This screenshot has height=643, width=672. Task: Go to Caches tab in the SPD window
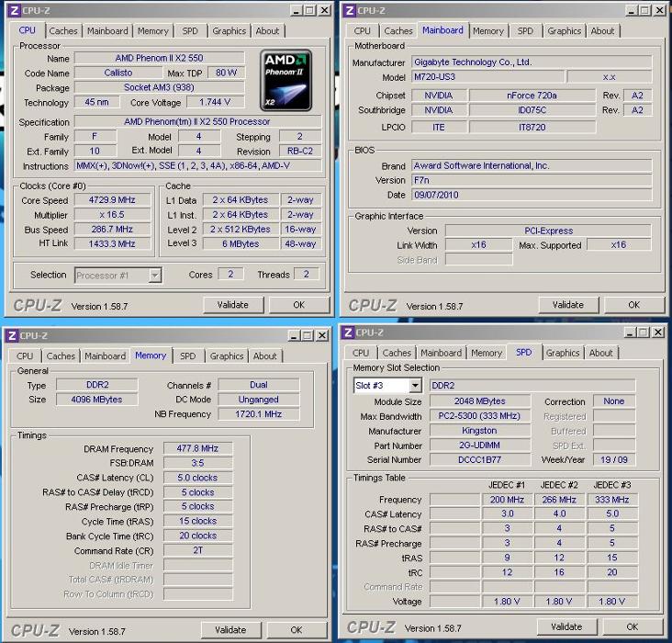click(397, 353)
